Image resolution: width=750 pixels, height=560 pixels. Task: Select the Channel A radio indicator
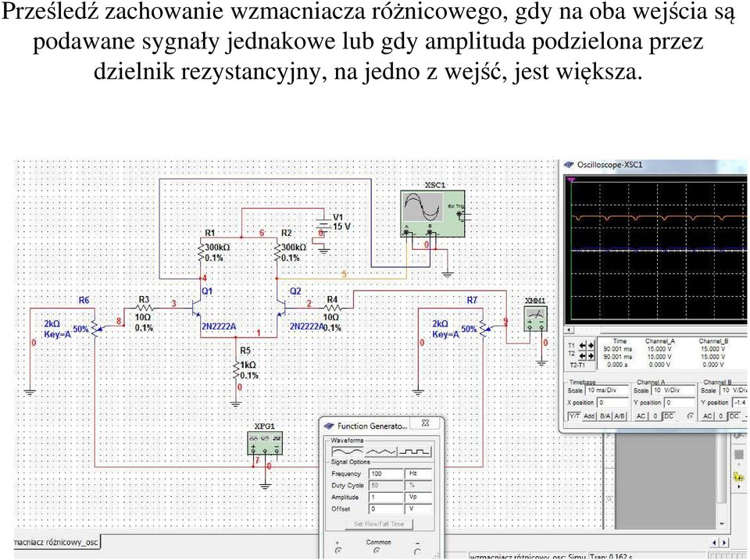coord(690,416)
